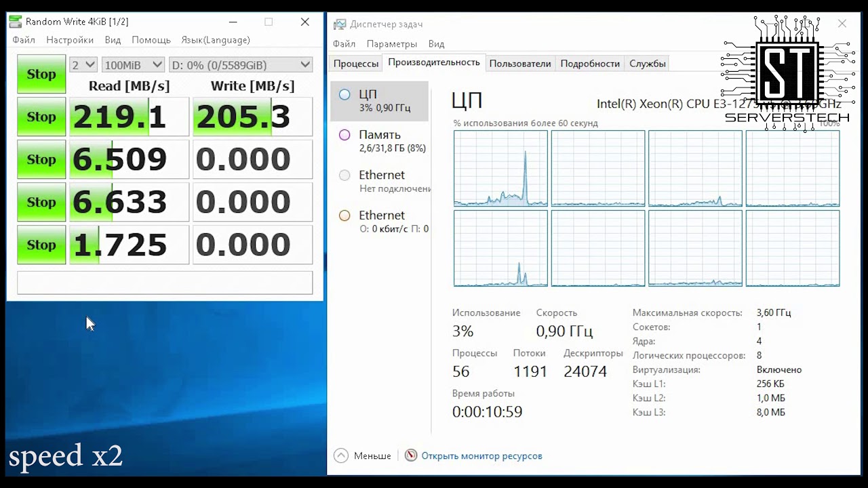Click the 1.725 read result cell
868x488 pixels.
(x=129, y=245)
